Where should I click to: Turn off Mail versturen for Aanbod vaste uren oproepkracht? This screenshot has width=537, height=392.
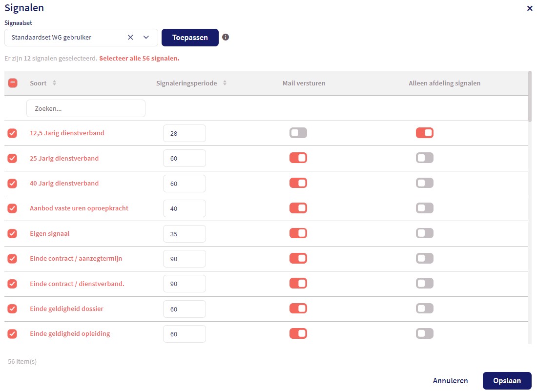(298, 208)
